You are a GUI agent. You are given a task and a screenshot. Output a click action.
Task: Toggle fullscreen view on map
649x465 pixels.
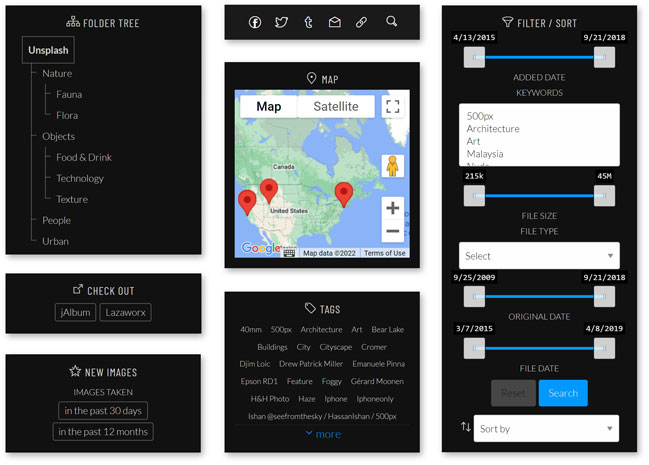pyautogui.click(x=393, y=107)
